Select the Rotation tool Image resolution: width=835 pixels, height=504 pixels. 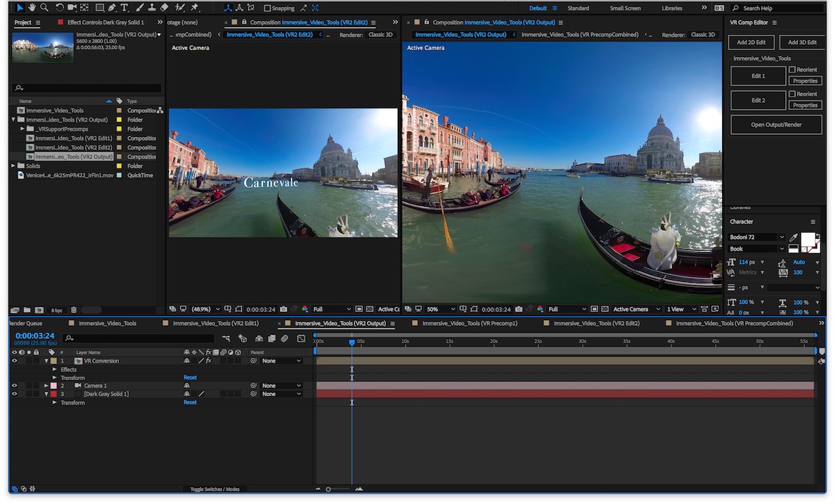click(60, 8)
